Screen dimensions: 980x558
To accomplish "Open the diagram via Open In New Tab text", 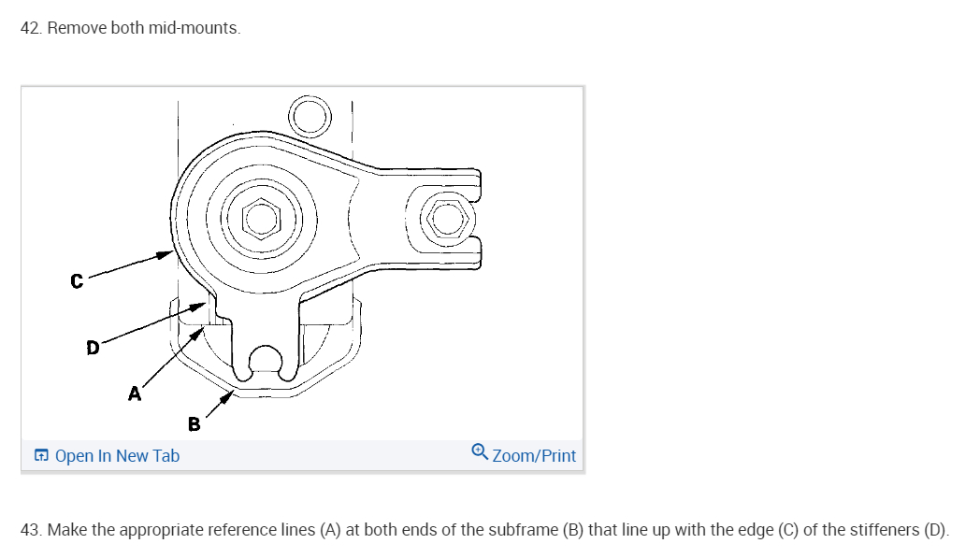I will coord(117,456).
